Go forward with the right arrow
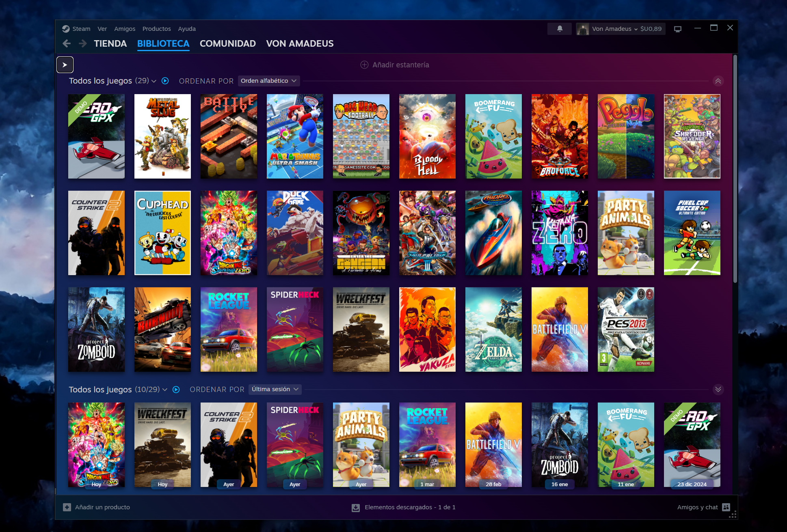 [x=82, y=43]
